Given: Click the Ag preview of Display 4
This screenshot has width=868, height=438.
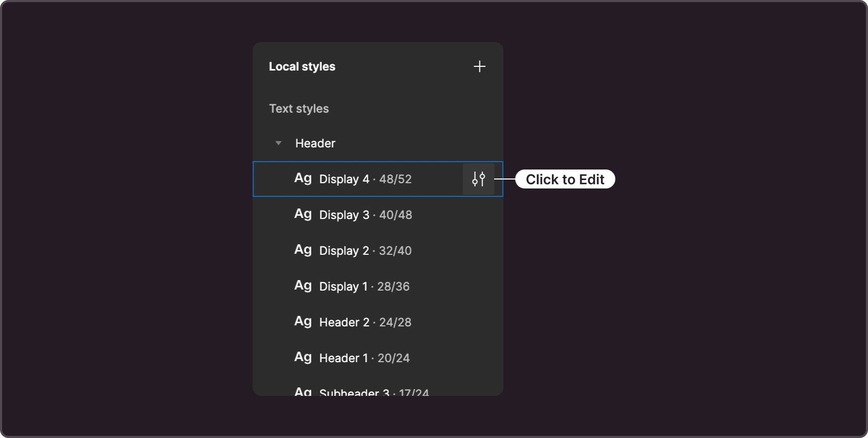Looking at the screenshot, I should pyautogui.click(x=303, y=178).
